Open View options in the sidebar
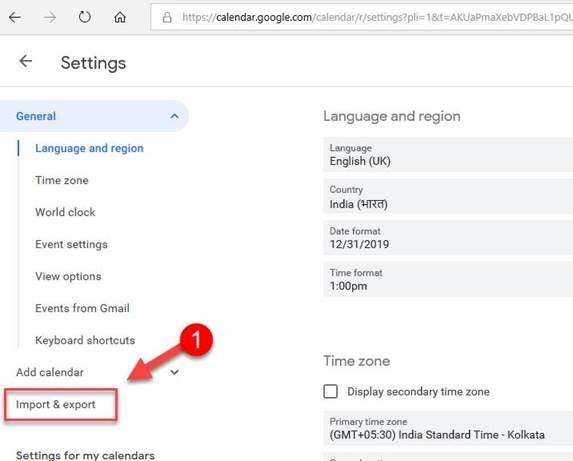 coord(68,276)
